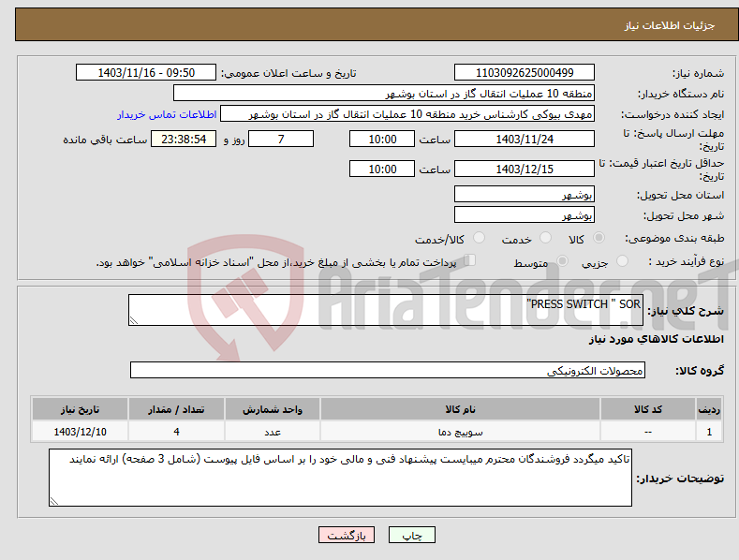Click the واحد شمارش column header
The width and height of the screenshot is (739, 560).
click(x=273, y=409)
